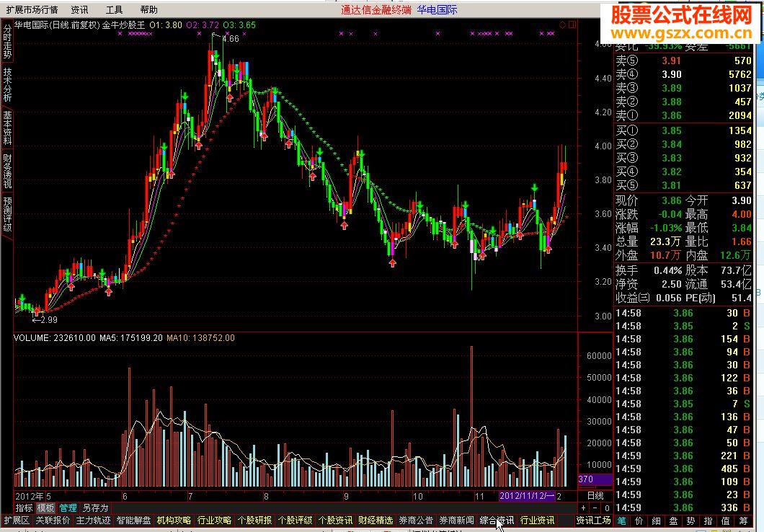
Task: Switch to the 分时走势 side tab
Action: [7, 42]
